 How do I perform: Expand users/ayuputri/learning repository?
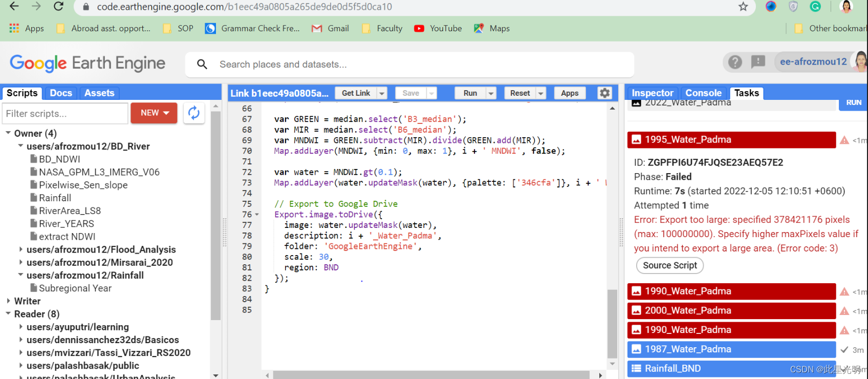(x=20, y=327)
